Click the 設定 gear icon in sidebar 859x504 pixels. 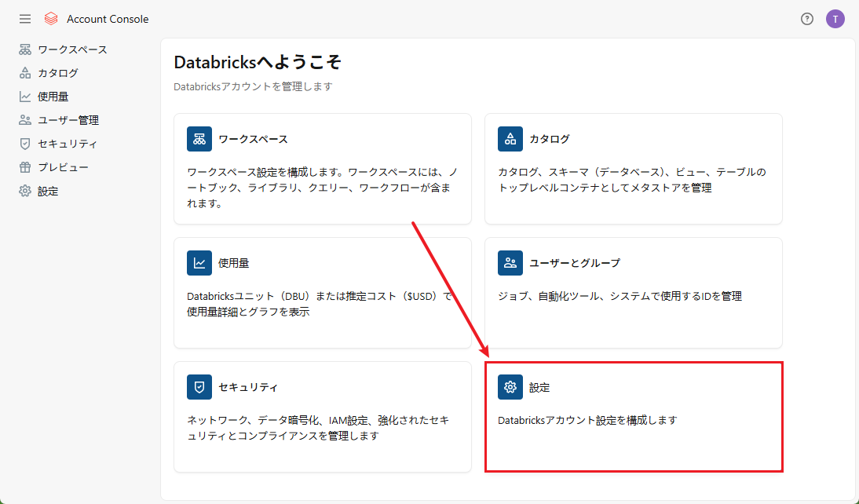[x=25, y=191]
